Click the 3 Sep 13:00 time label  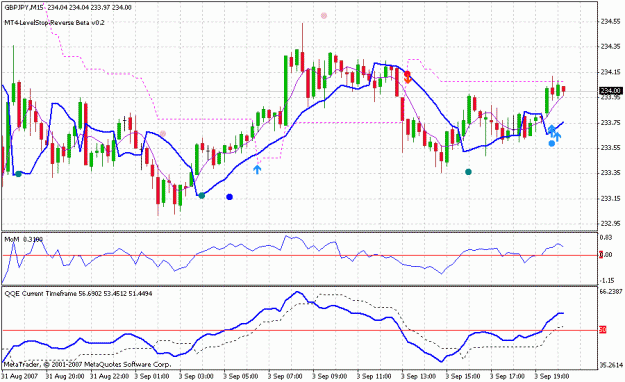[419, 376]
